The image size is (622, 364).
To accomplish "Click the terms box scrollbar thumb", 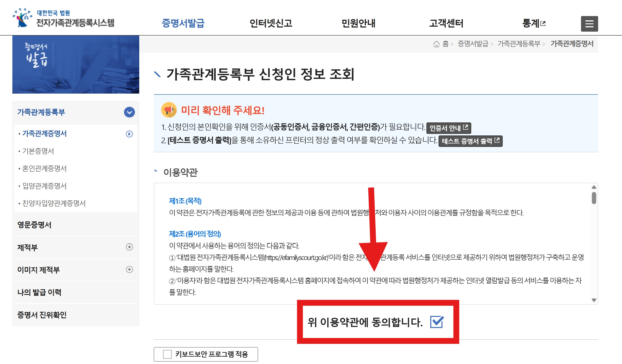I will [x=594, y=198].
